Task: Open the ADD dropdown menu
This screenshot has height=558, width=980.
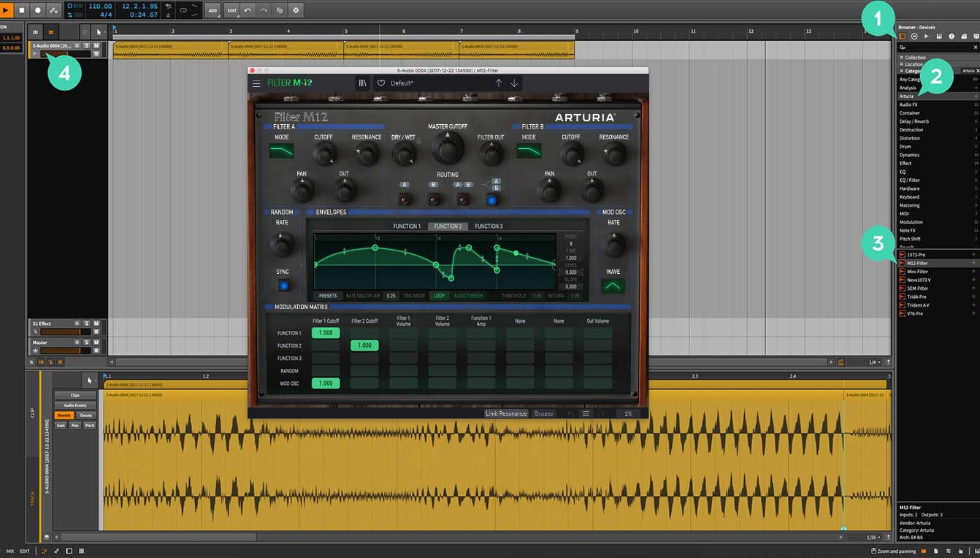Action: coord(213,10)
